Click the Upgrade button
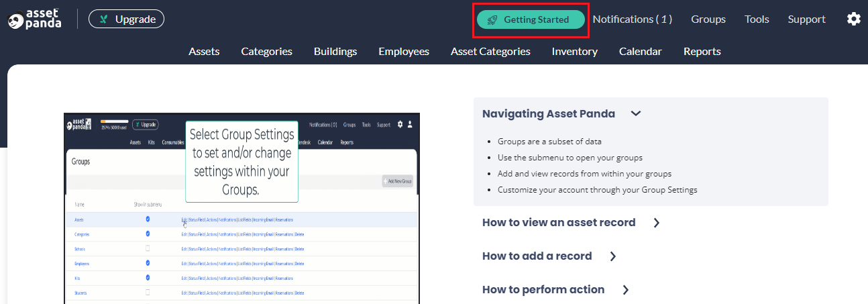Screen dimensions: 868x304 tap(126, 19)
